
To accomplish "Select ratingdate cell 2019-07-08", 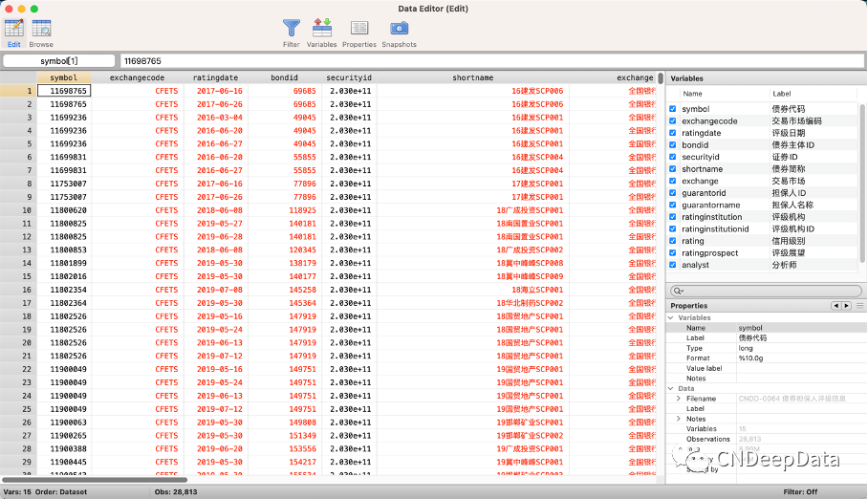I will [216, 290].
